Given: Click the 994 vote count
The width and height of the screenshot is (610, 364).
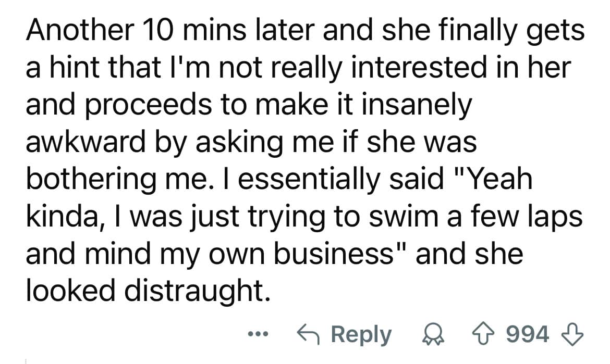Looking at the screenshot, I should point(529,334).
